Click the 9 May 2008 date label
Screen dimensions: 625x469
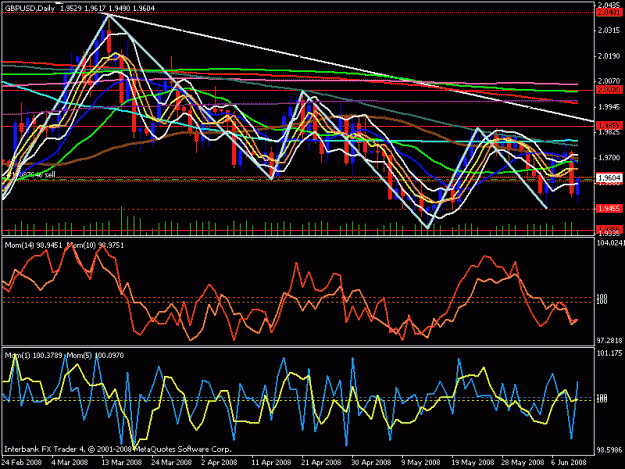[x=421, y=462]
